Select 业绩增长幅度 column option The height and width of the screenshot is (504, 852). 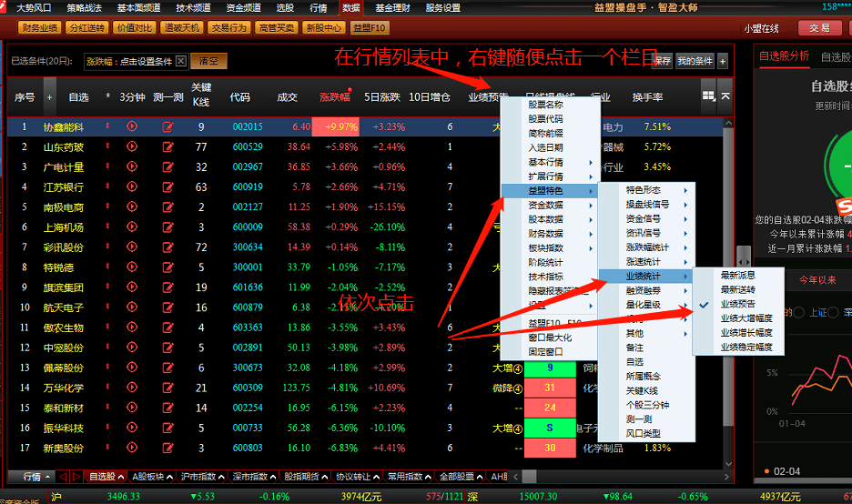[x=746, y=332]
